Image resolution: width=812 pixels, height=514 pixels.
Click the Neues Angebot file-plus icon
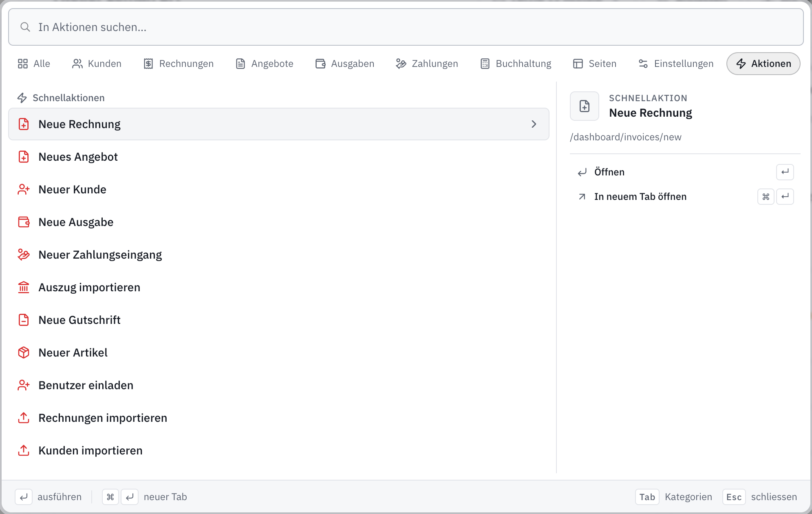24,157
